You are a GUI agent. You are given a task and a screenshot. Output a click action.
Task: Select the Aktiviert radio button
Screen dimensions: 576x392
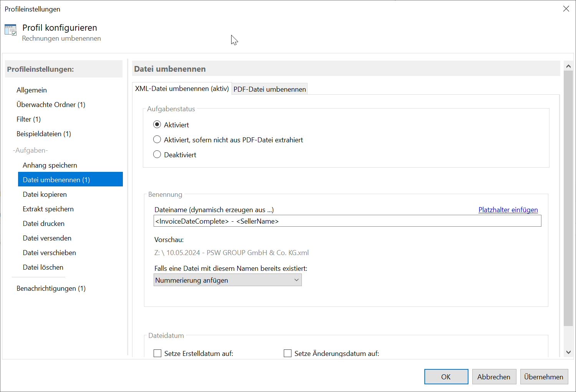[157, 125]
